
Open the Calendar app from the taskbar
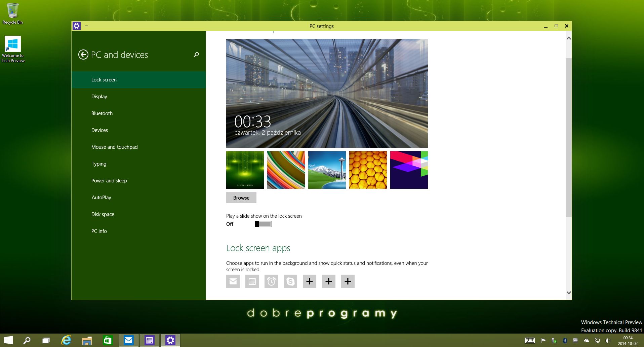[x=149, y=340]
